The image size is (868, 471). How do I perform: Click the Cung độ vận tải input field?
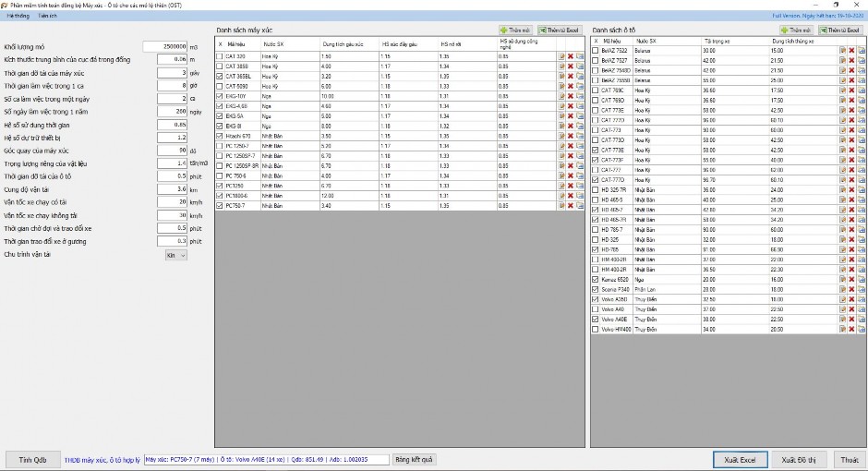click(x=165, y=189)
